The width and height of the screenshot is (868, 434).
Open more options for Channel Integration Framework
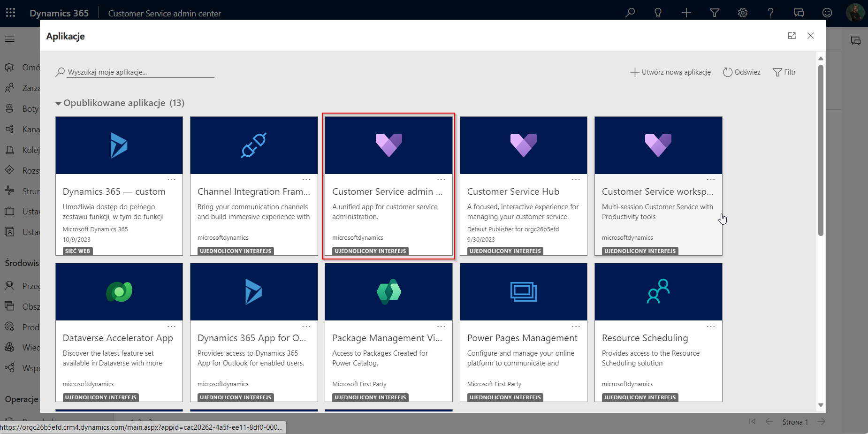click(306, 180)
